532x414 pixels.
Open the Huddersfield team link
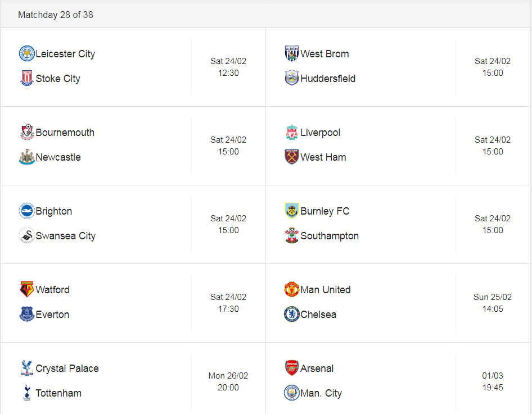point(328,79)
